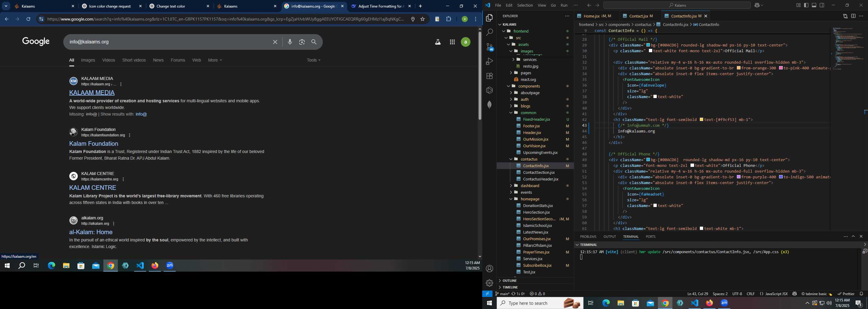This screenshot has width=868, height=309.
Task: Open Search Labs flask icon
Action: (x=438, y=42)
